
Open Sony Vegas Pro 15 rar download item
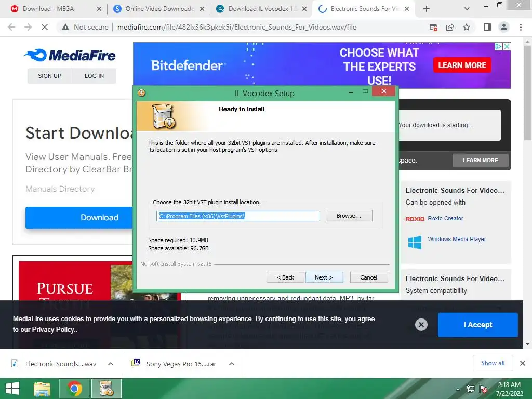[x=174, y=364]
